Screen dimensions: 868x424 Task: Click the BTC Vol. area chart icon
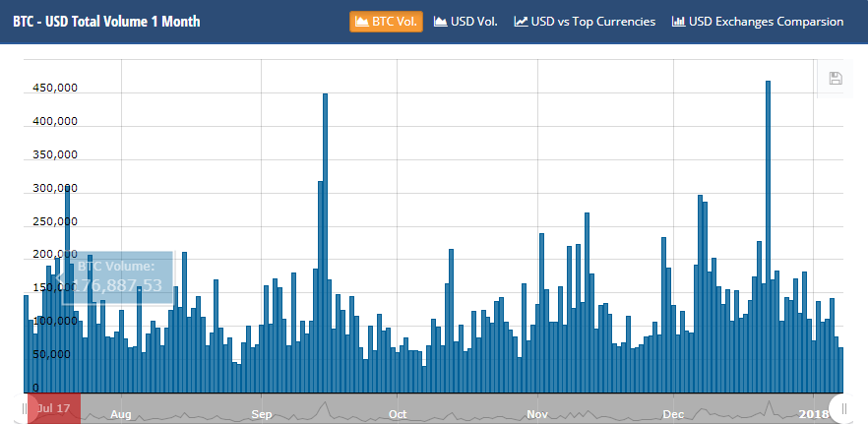coord(362,22)
